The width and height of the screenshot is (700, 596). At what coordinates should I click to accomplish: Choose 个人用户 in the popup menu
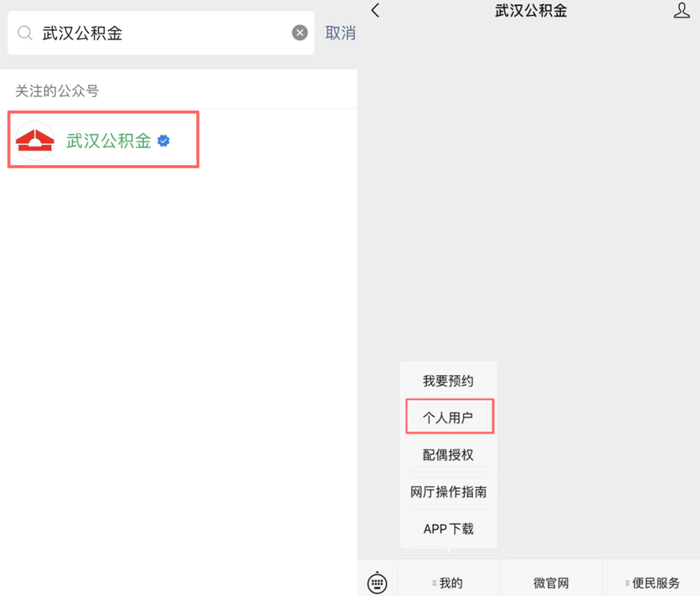pyautogui.click(x=448, y=418)
